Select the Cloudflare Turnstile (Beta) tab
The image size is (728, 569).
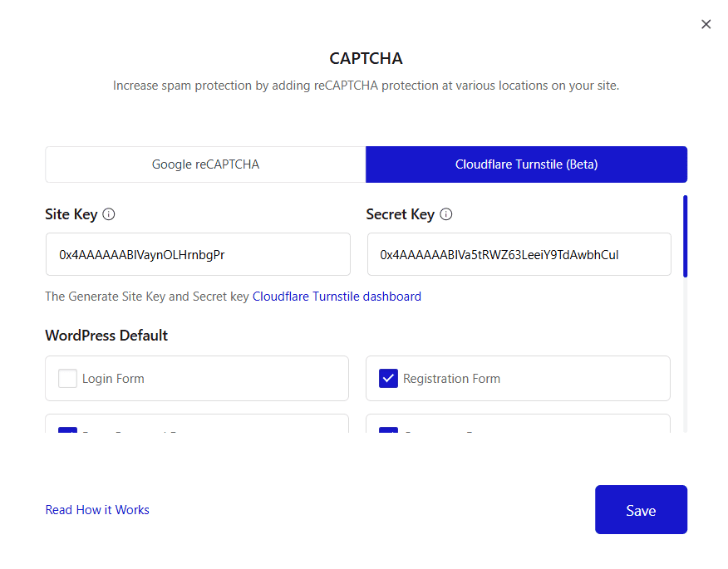click(x=526, y=164)
